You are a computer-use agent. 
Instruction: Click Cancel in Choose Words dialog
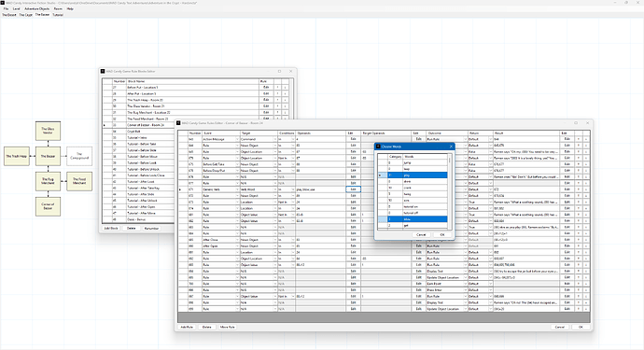pos(421,234)
